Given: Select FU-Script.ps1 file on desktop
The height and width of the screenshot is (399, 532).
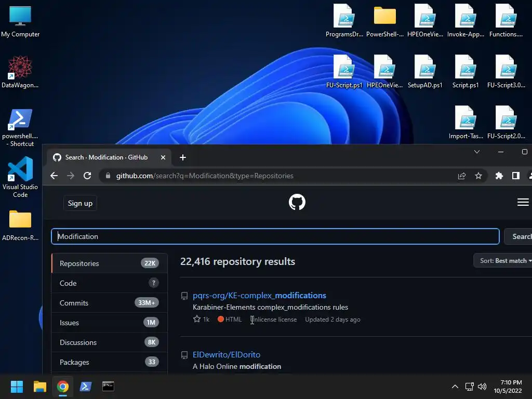Looking at the screenshot, I should coord(344,72).
